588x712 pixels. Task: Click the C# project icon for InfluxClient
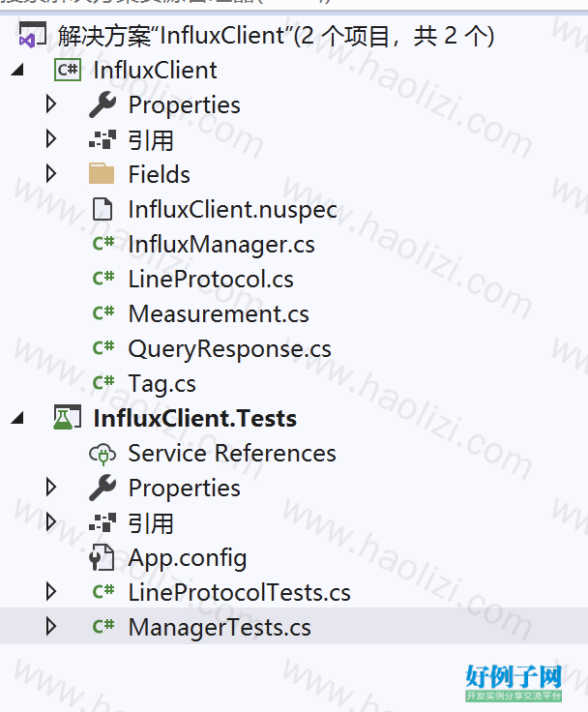click(x=68, y=70)
